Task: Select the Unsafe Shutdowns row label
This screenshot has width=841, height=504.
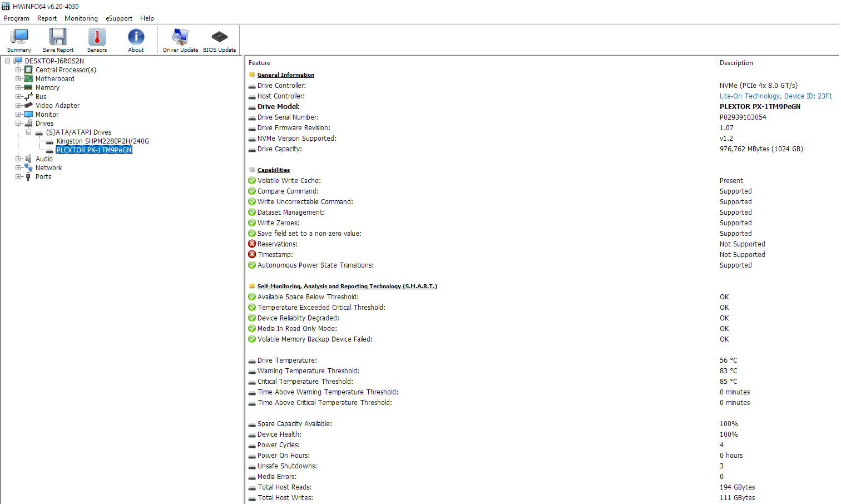Action: (x=287, y=466)
